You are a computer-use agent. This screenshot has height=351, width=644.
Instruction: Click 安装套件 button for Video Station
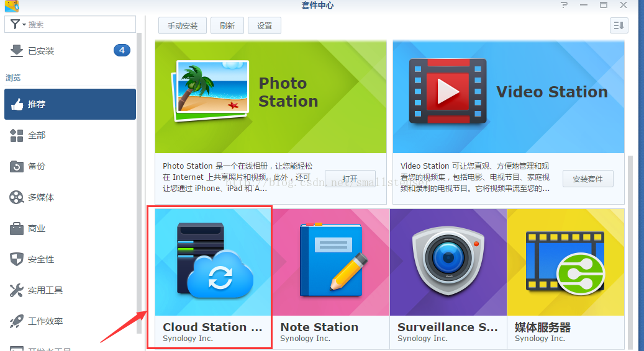point(587,179)
